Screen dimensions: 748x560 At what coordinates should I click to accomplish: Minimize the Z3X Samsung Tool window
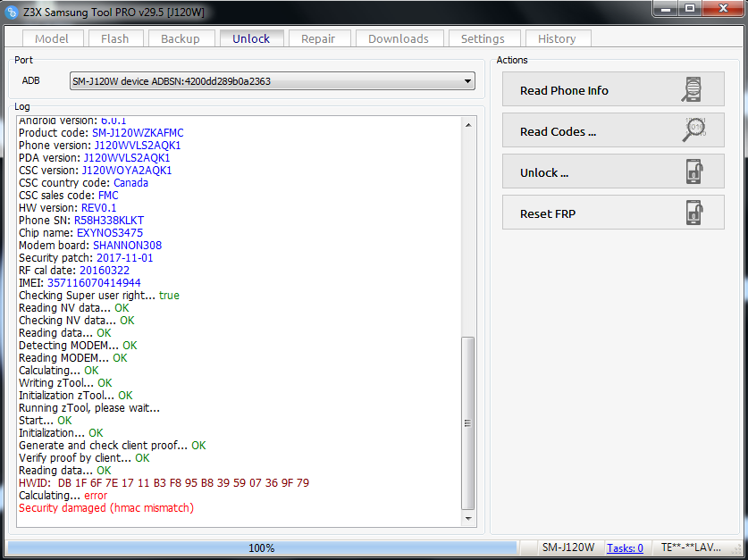[667, 9]
